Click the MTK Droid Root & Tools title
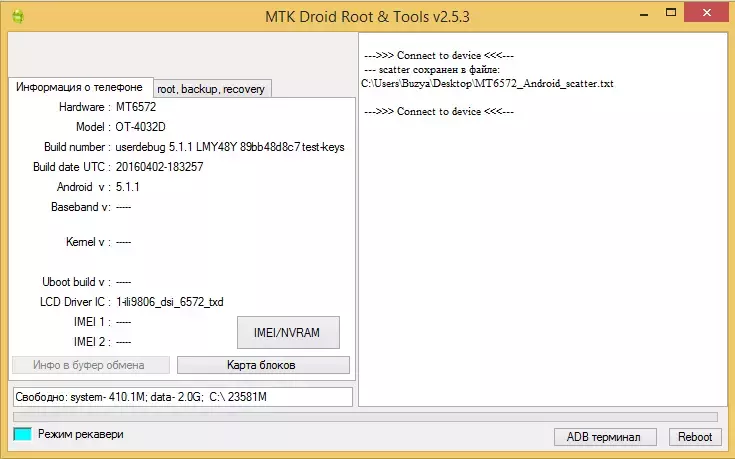Image resolution: width=735 pixels, height=459 pixels. pos(367,17)
